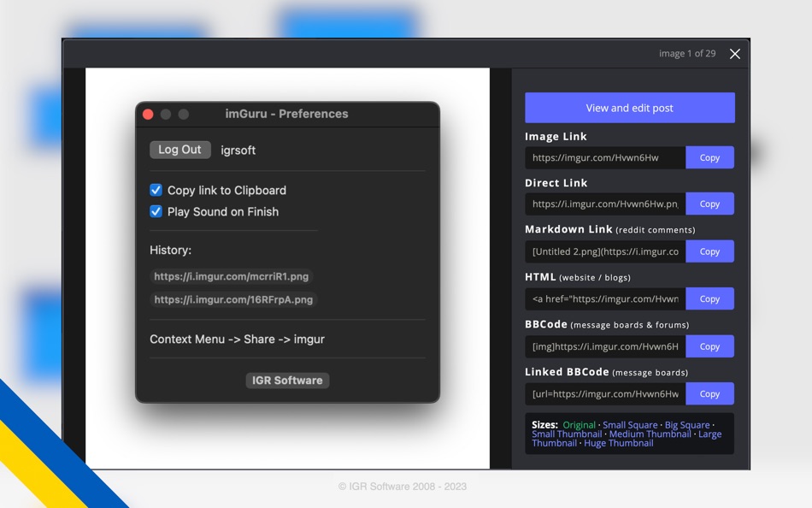The width and height of the screenshot is (812, 508).
Task: Click the Markdown Link text field
Action: (605, 251)
